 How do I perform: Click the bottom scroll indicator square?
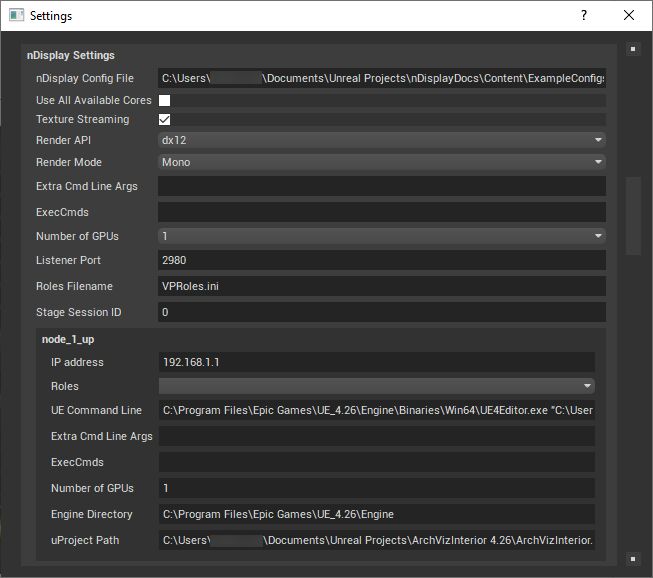click(632, 558)
